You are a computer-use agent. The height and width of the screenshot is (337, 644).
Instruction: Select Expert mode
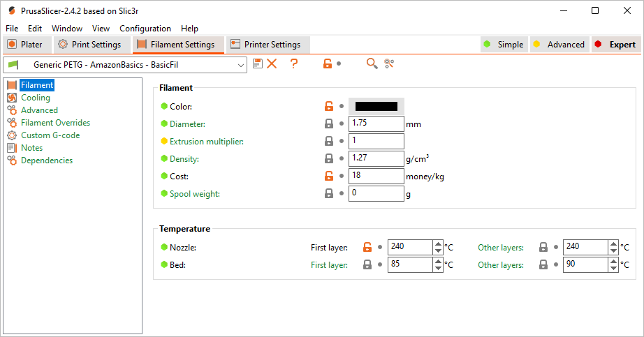pos(615,45)
